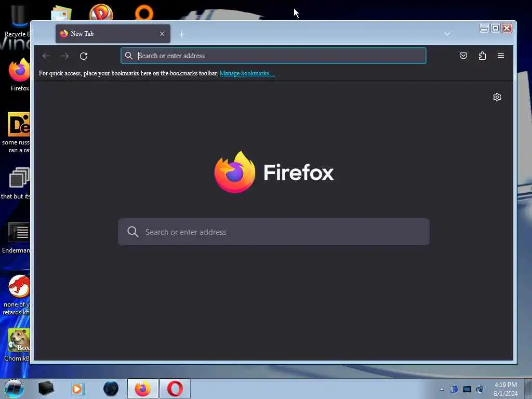
Task: Select the New Tab tab
Action: pyautogui.click(x=113, y=34)
